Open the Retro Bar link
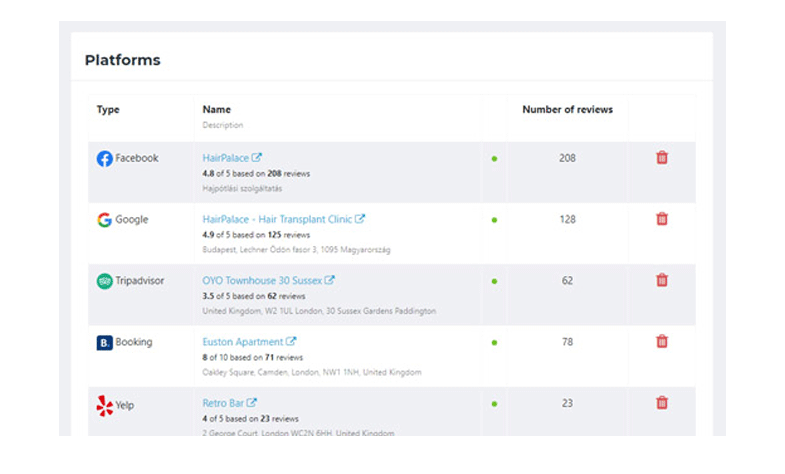785x474 pixels. coord(224,403)
